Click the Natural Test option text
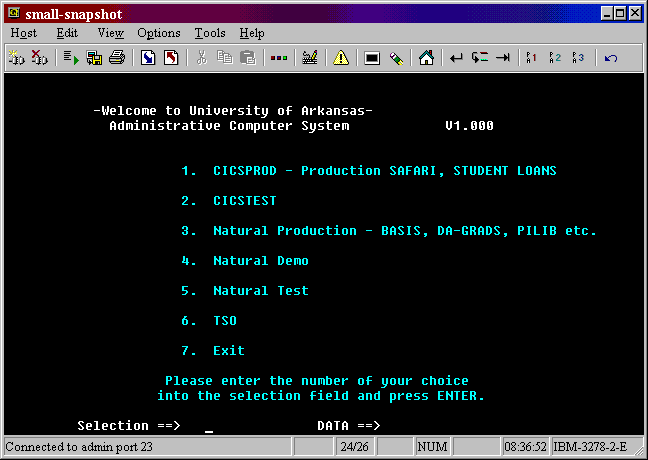This screenshot has width=648, height=460. (x=261, y=291)
